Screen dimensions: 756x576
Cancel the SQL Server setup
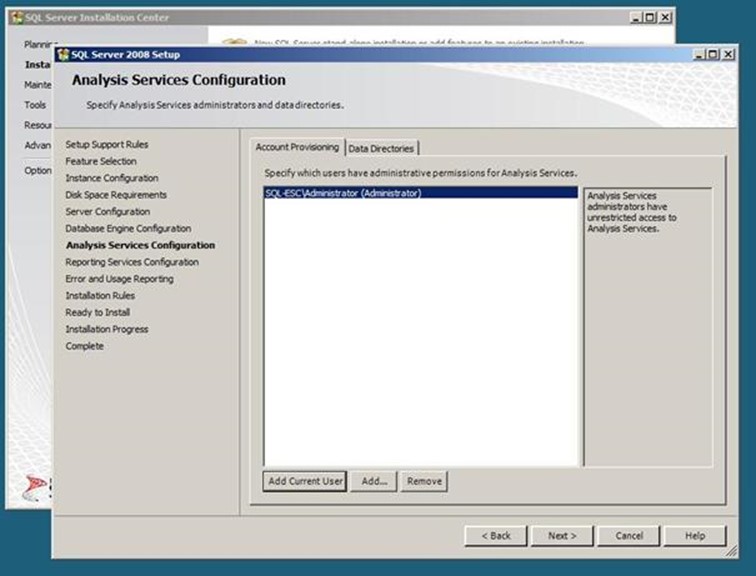click(629, 536)
